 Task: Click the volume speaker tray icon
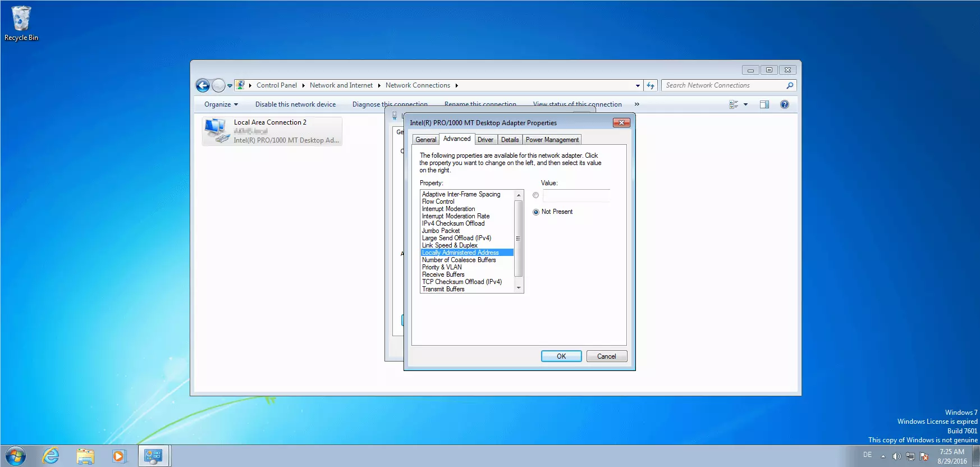896,456
